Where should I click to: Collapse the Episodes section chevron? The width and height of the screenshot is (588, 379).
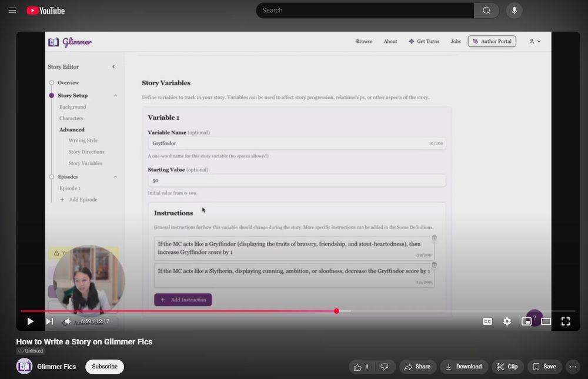coord(115,176)
